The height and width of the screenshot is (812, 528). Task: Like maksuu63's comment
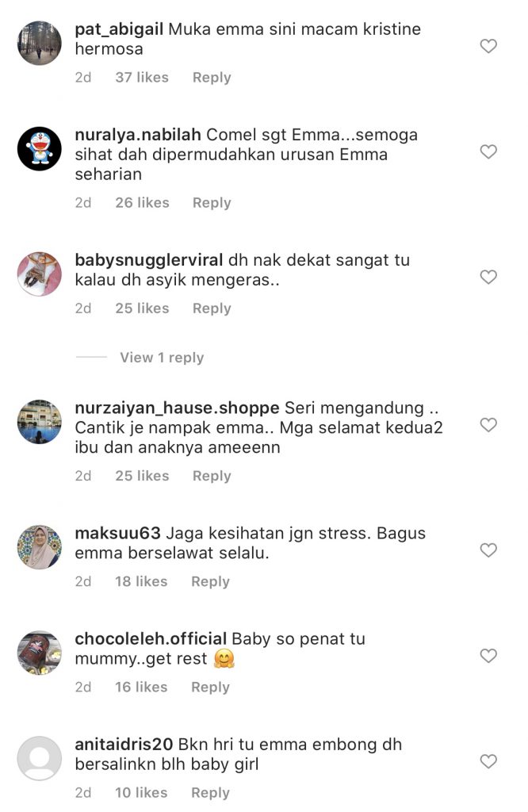[x=488, y=550]
